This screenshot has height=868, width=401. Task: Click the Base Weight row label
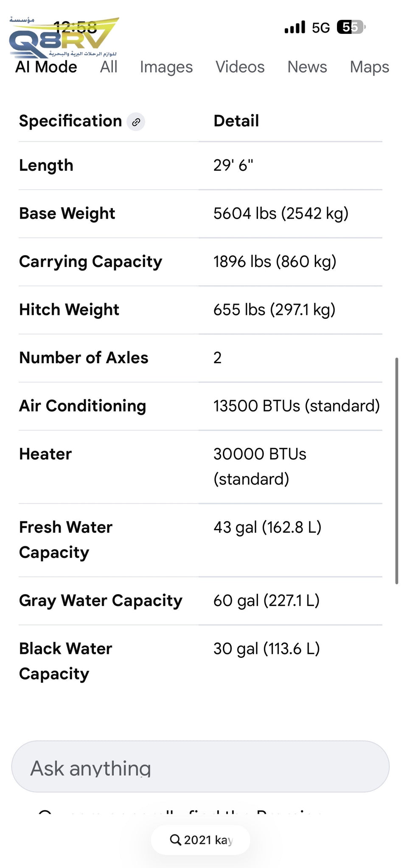(67, 214)
